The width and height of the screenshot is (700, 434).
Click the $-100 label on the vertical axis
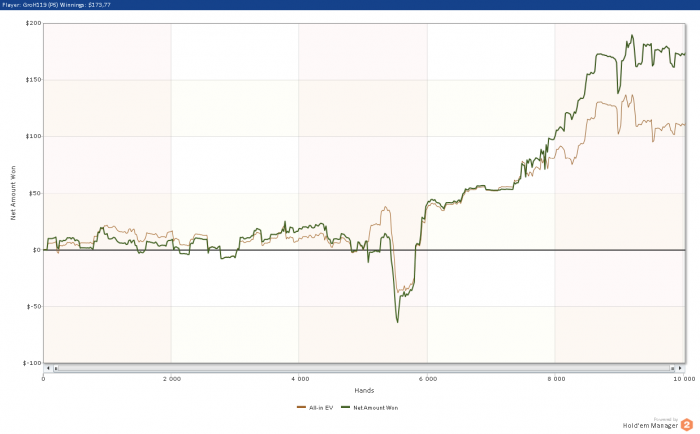32,363
